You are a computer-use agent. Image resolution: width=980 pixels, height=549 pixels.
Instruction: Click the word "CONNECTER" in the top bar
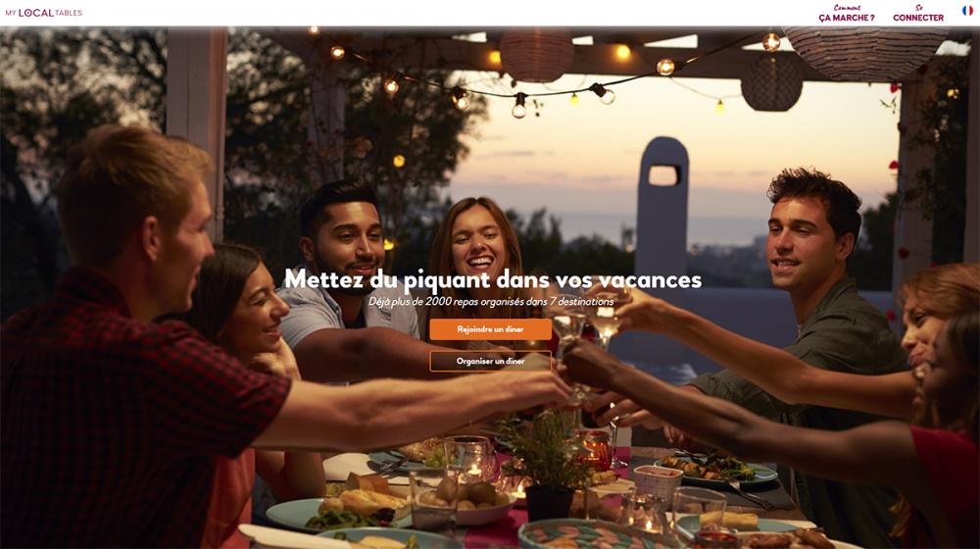point(918,18)
